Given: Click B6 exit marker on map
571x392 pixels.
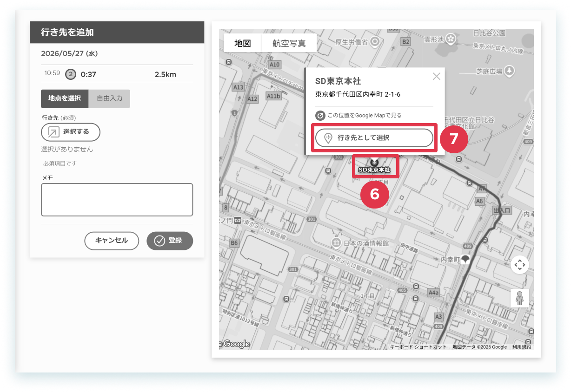Looking at the screenshot, I should (234, 242).
